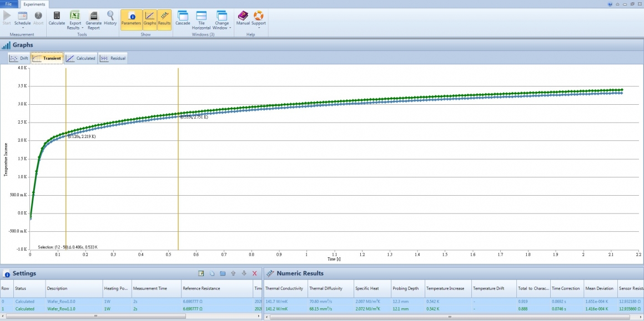Click the Start measurement button
644x321 pixels.
point(7,18)
